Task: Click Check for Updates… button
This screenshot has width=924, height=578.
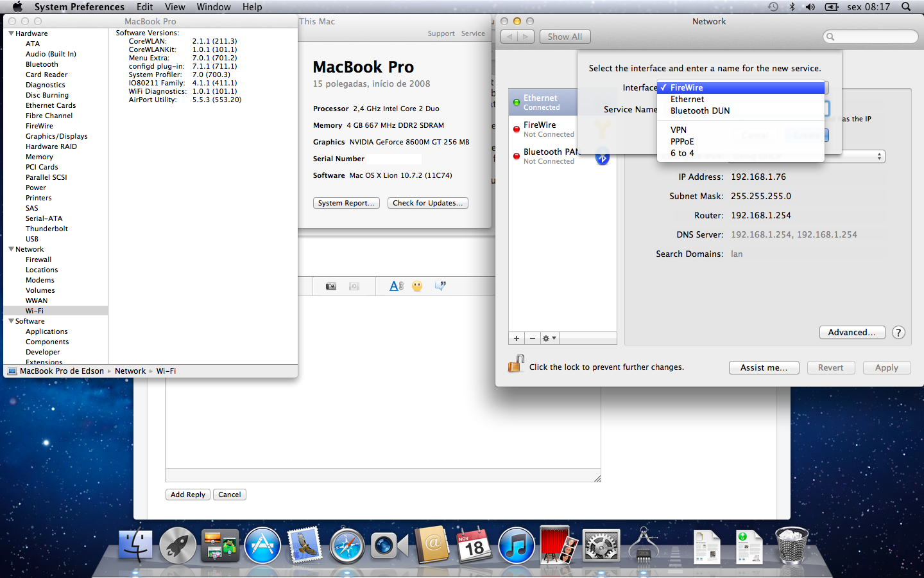Action: pos(428,203)
